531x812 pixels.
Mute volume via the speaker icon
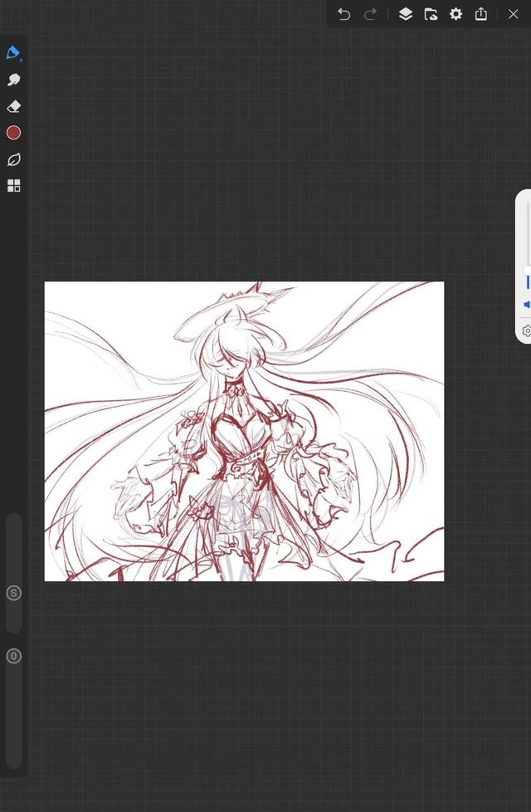pyautogui.click(x=527, y=305)
